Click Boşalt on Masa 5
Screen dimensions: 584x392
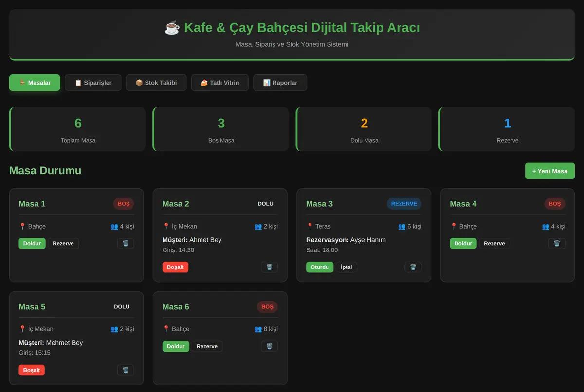[32, 370]
